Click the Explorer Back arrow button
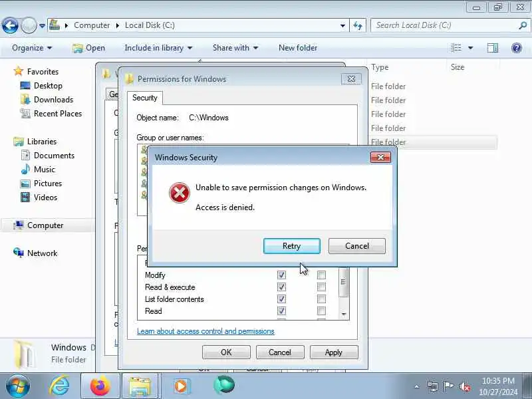532x399 pixels. click(x=10, y=25)
